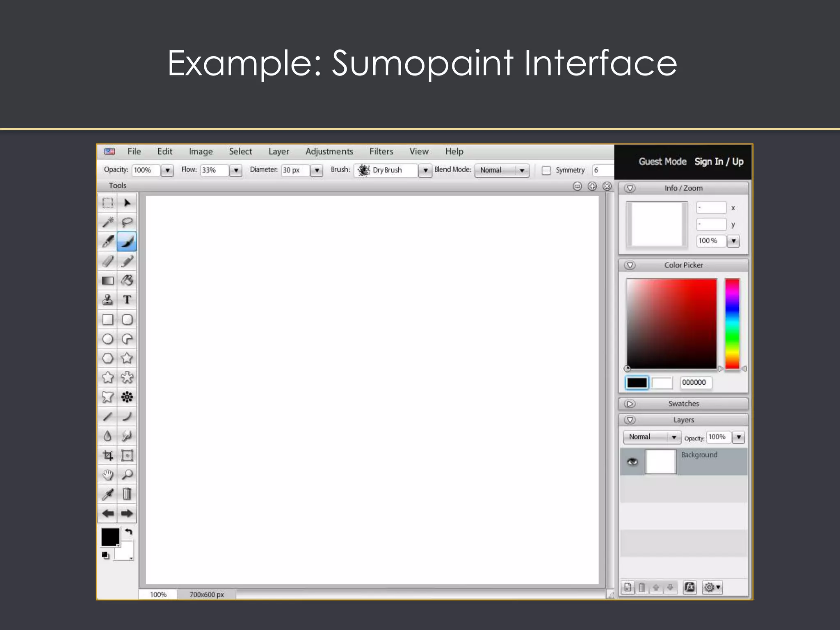Select the Rectangle shape tool

[107, 320]
